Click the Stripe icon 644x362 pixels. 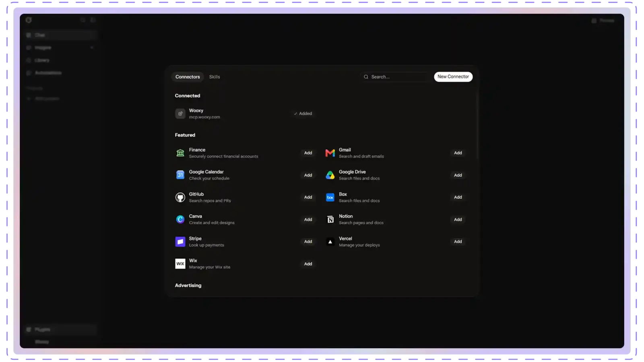(x=180, y=242)
